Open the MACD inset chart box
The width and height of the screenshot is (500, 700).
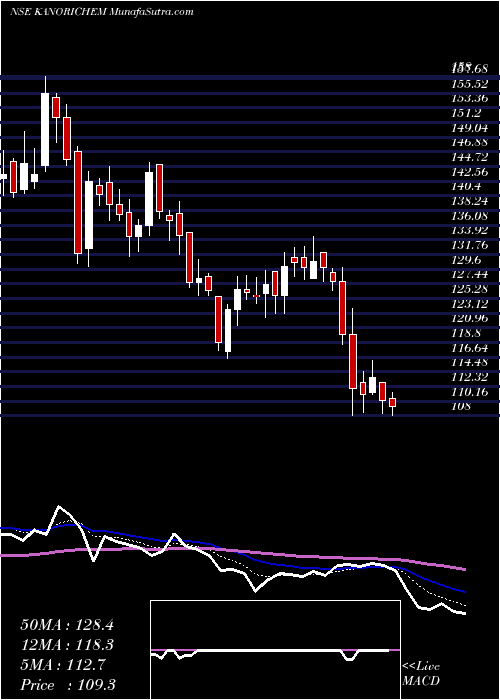(275, 650)
